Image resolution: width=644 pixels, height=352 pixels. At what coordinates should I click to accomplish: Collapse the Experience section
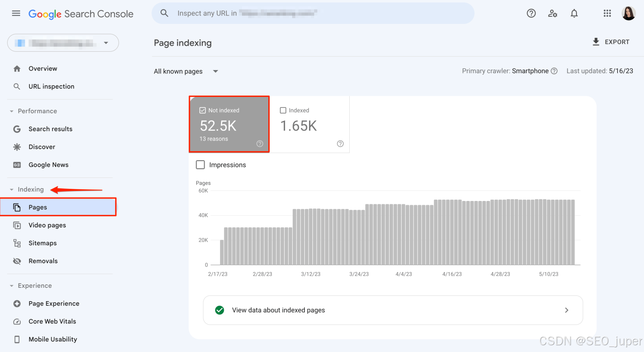12,286
